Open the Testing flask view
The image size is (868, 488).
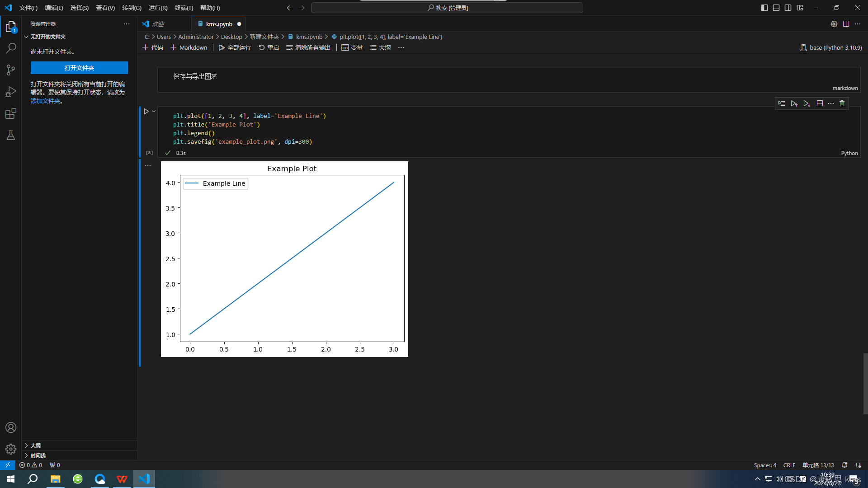click(11, 135)
